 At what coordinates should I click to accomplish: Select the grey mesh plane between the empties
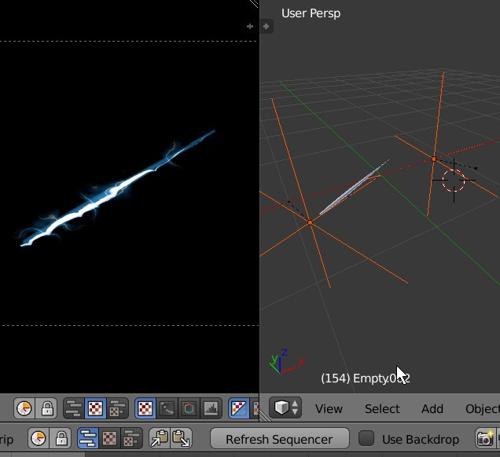click(354, 188)
